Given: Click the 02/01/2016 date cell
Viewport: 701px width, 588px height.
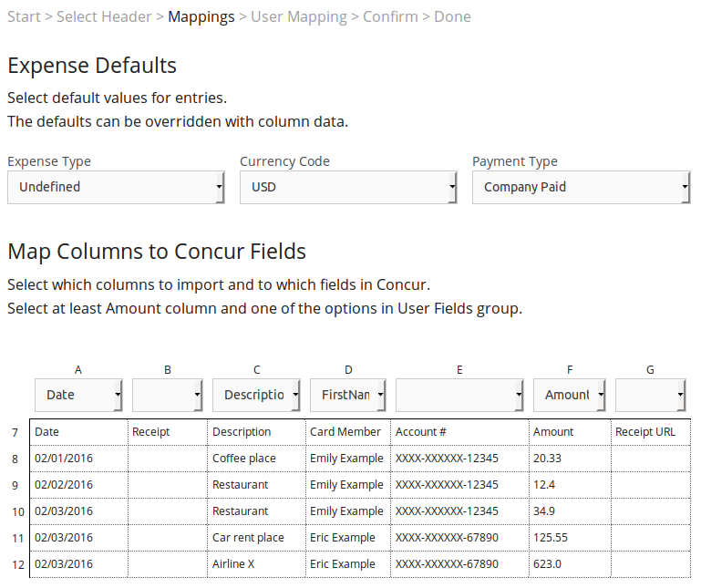Looking at the screenshot, I should point(78,459).
